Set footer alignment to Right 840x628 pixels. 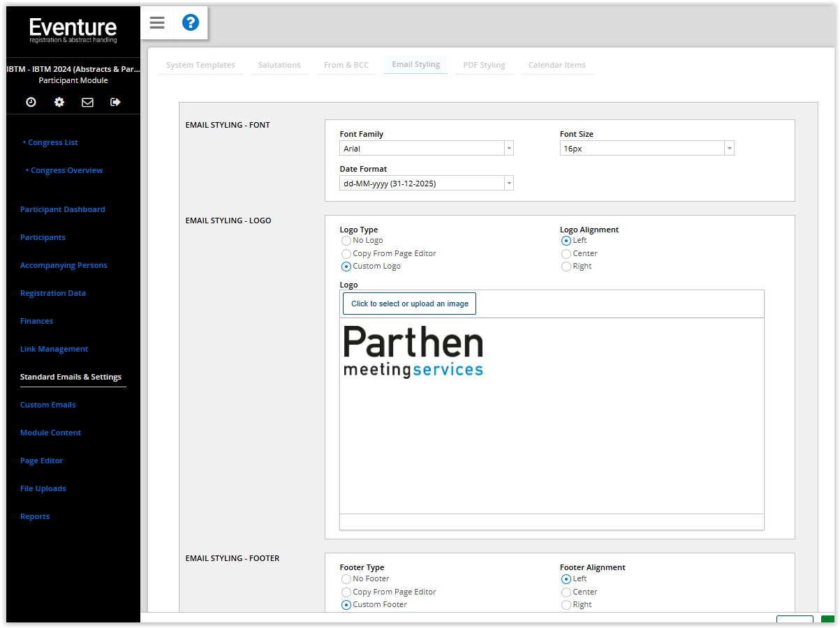(x=566, y=605)
